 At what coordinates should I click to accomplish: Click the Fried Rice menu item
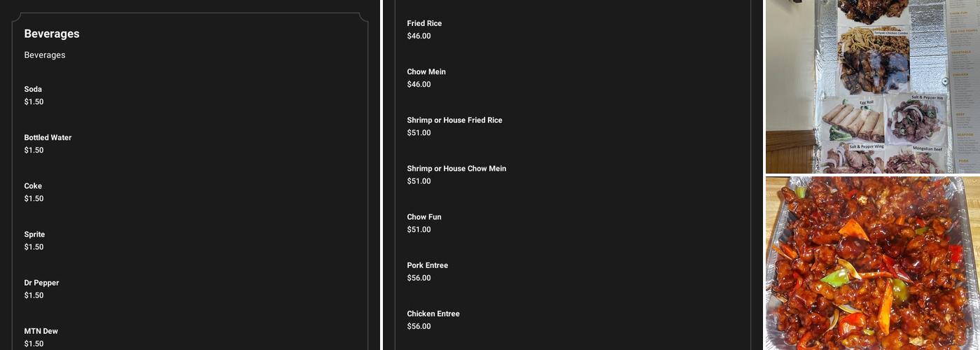coord(424,24)
